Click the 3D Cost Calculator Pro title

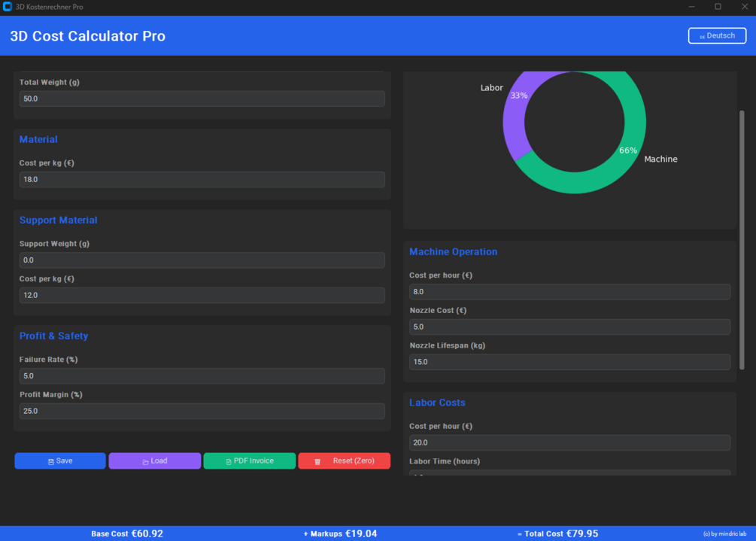coord(88,36)
